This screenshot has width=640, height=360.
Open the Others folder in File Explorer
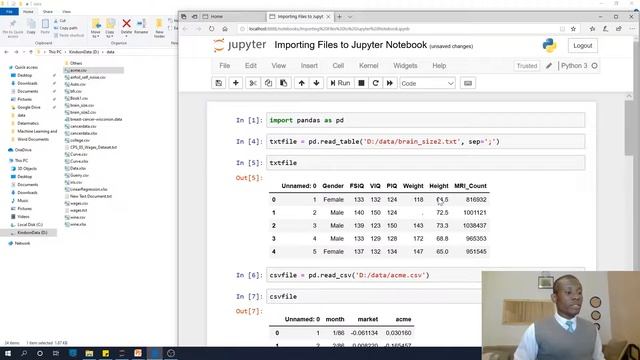73,63
